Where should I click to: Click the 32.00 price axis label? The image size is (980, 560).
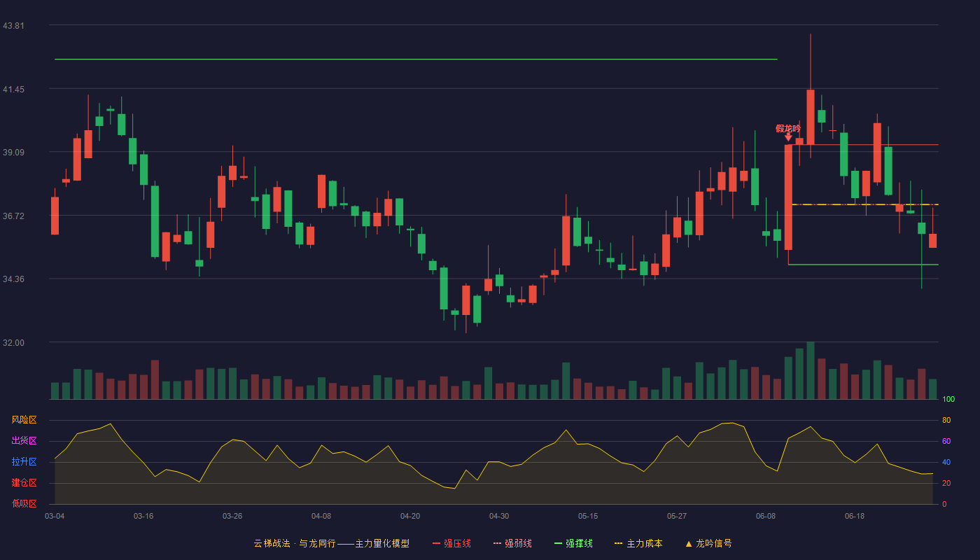[13, 343]
